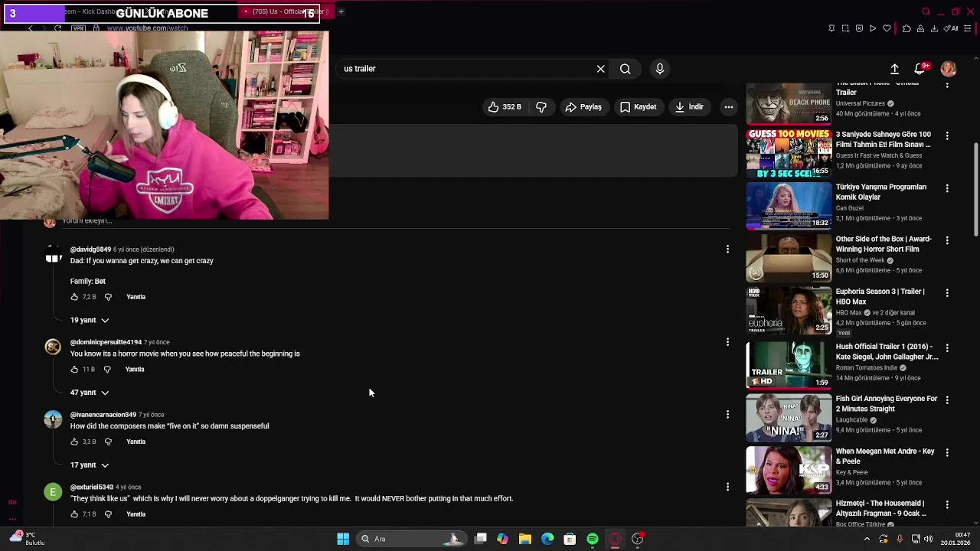Open a new browser tab with plus
Screen dimensions: 980x551
pos(341,11)
